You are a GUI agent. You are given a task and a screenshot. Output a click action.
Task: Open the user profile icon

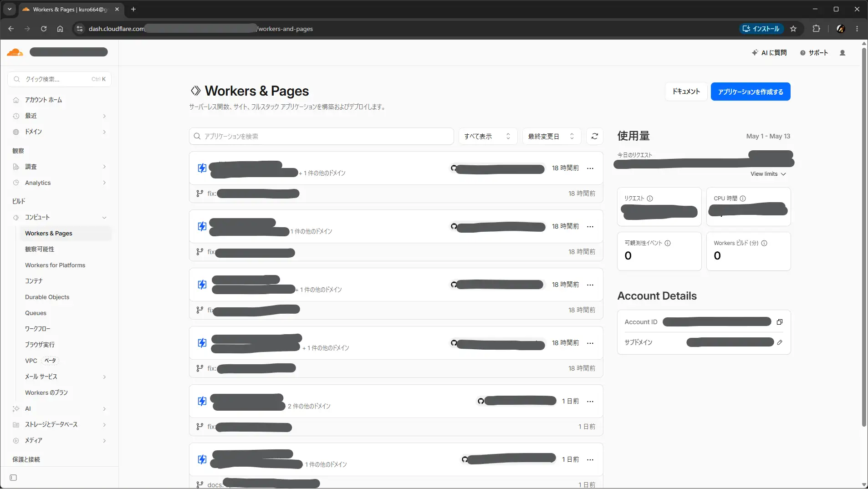[842, 53]
